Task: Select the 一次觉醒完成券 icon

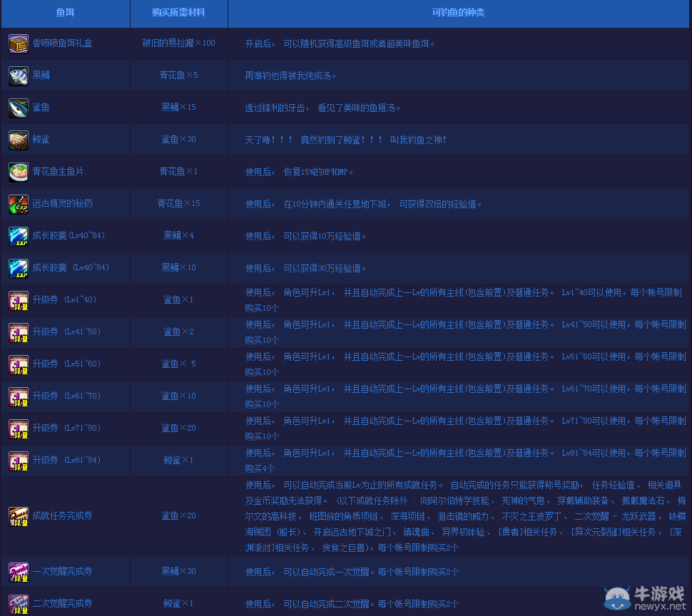Action: (x=19, y=572)
